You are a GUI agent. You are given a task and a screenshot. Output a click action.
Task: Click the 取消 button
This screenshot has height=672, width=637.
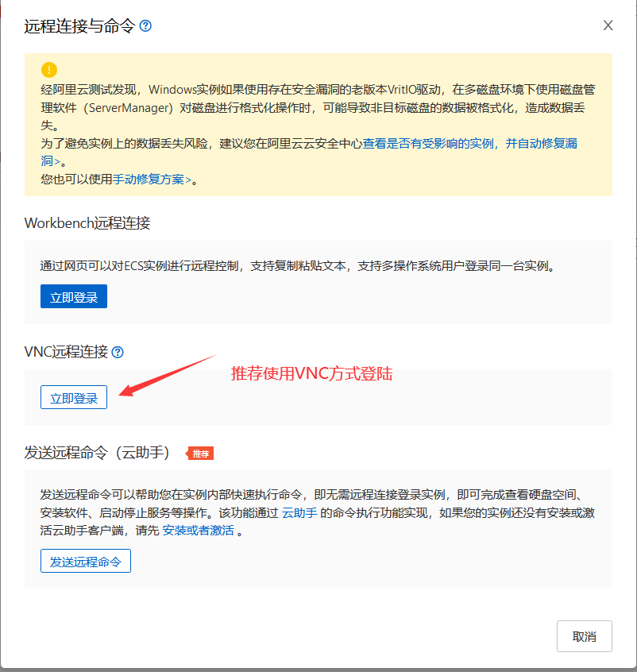[x=585, y=636]
